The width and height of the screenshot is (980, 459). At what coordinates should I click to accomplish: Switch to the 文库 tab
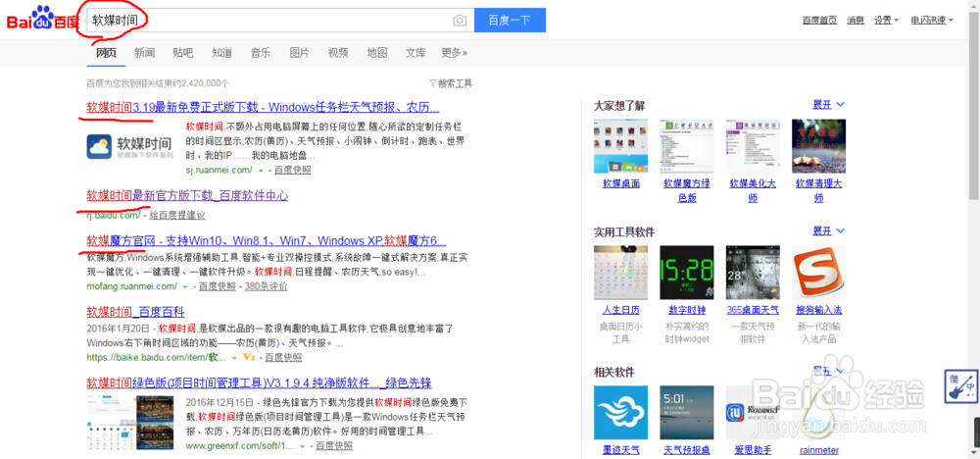coord(416,53)
